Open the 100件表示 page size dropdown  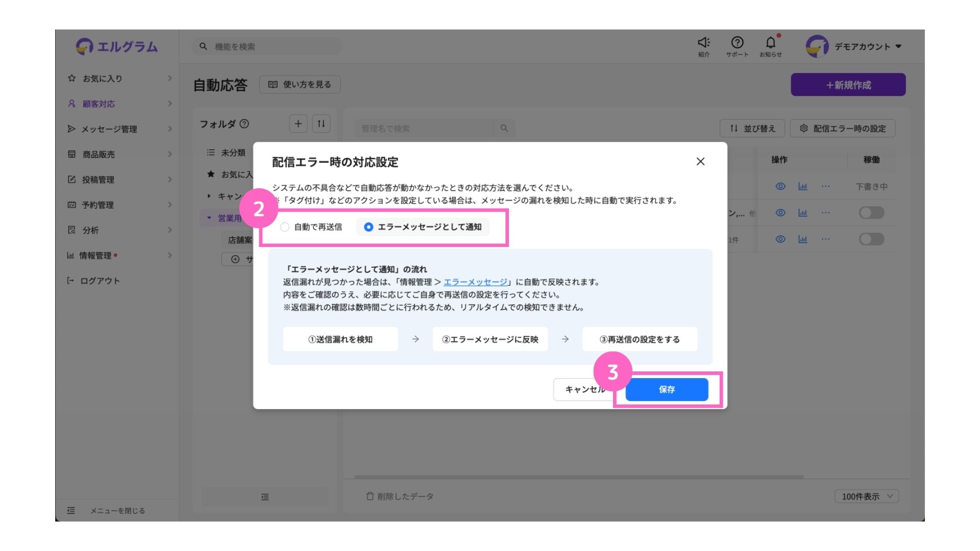tap(866, 496)
